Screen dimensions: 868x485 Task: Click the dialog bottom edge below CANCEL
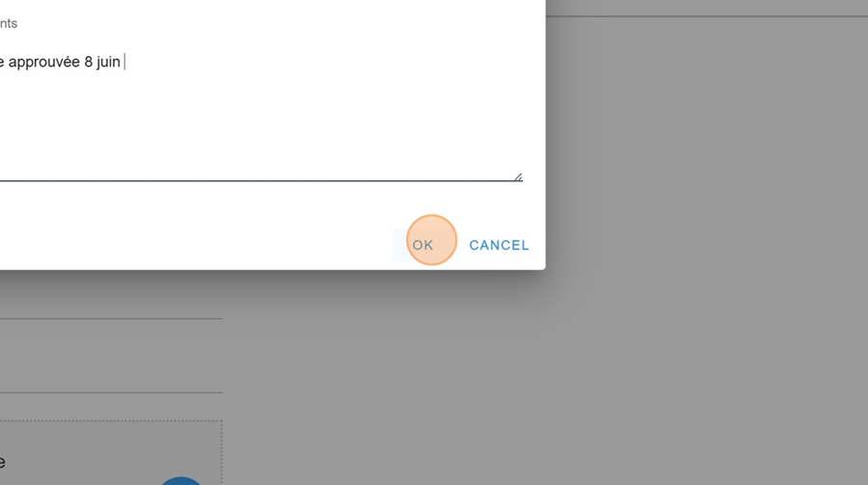[x=499, y=269]
